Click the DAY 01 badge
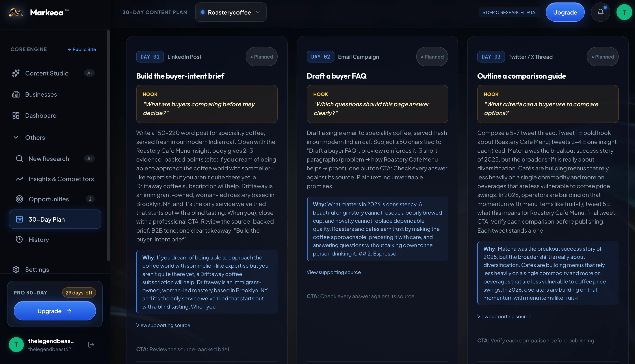This screenshot has height=364, width=635. point(150,57)
